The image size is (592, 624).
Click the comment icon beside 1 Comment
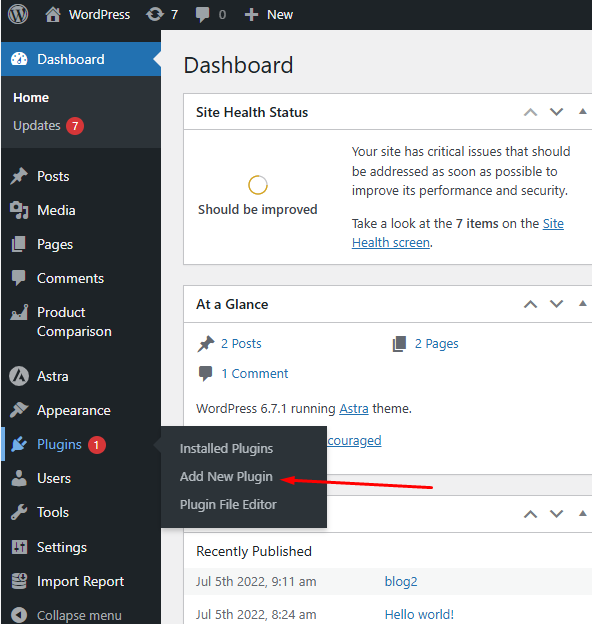[205, 374]
